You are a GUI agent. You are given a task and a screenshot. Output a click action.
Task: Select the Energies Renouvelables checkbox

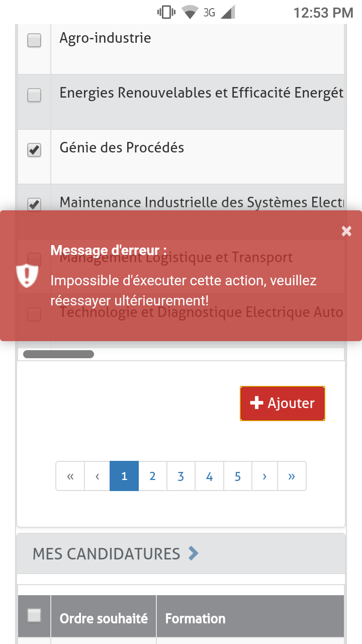(34, 95)
